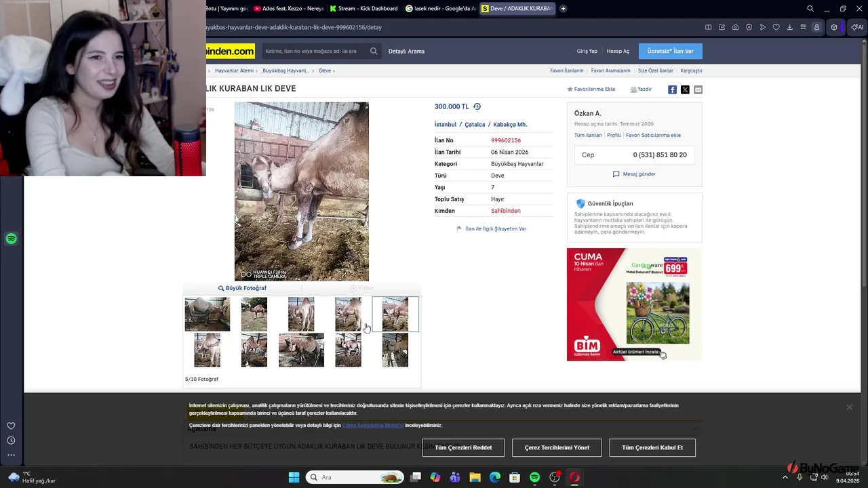The width and height of the screenshot is (868, 488).
Task: Open sidebar history clock icon
Action: (11, 441)
